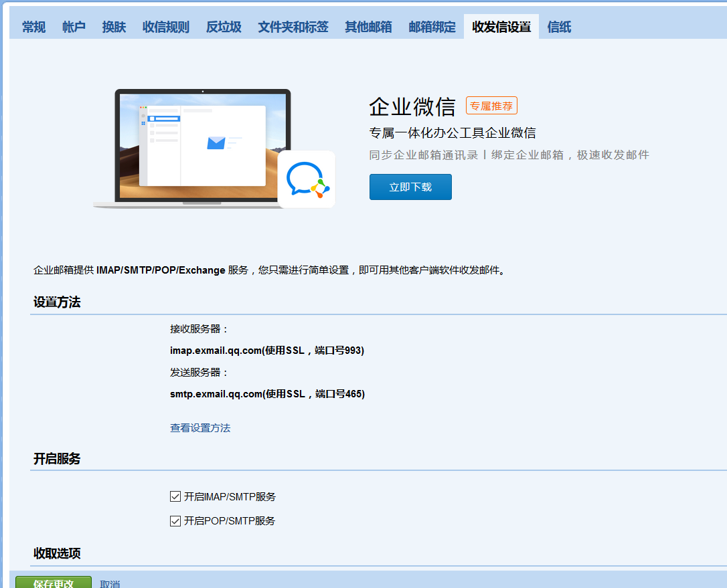The height and width of the screenshot is (588, 727).
Task: Open the 常规 settings tab
Action: [x=33, y=27]
